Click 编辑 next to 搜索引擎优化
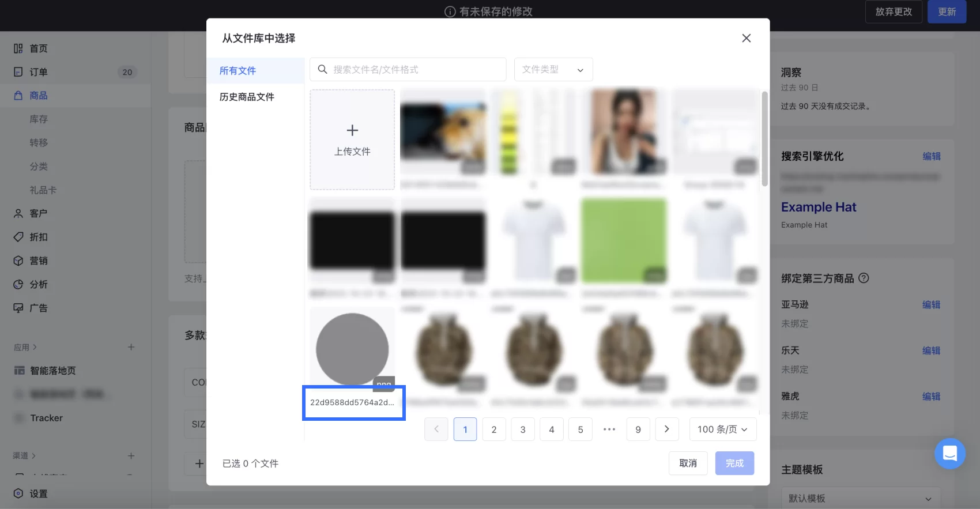Image resolution: width=980 pixels, height=509 pixels. tap(932, 156)
